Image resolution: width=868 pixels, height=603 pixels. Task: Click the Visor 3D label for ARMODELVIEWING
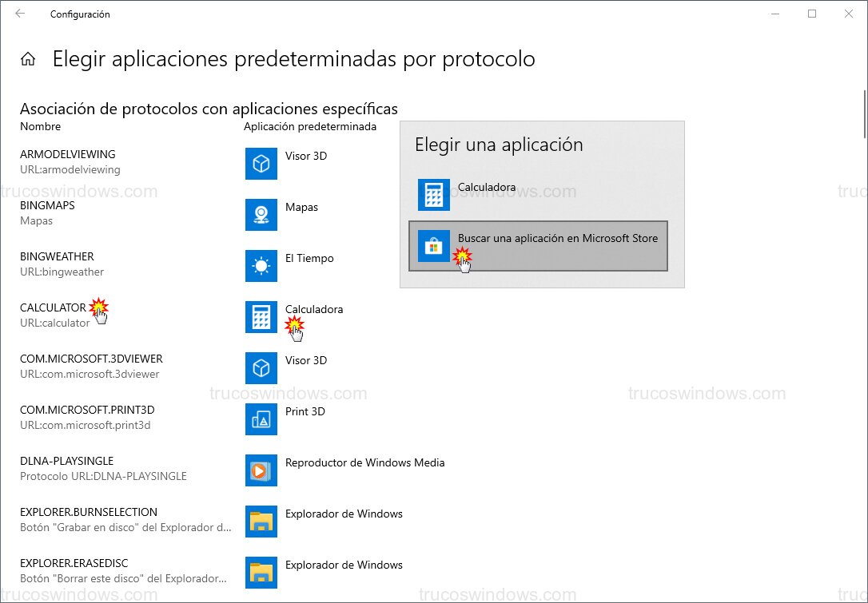point(305,156)
